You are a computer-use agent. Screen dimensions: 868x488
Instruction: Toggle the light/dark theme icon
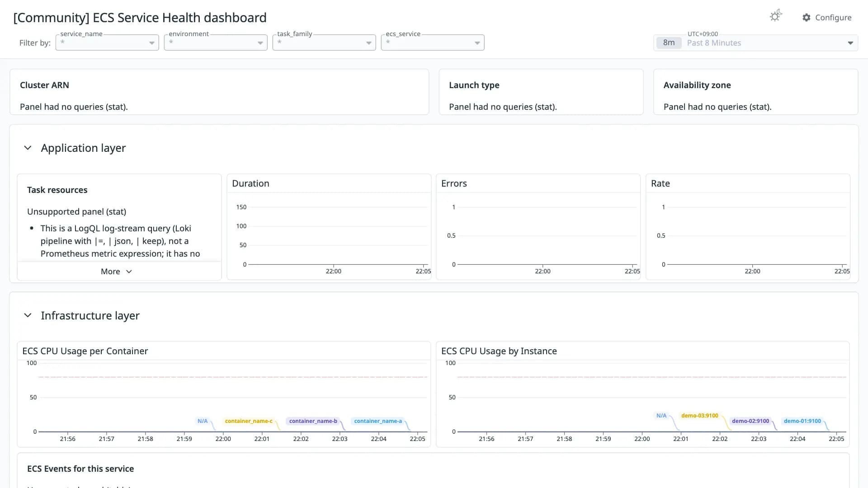776,16
